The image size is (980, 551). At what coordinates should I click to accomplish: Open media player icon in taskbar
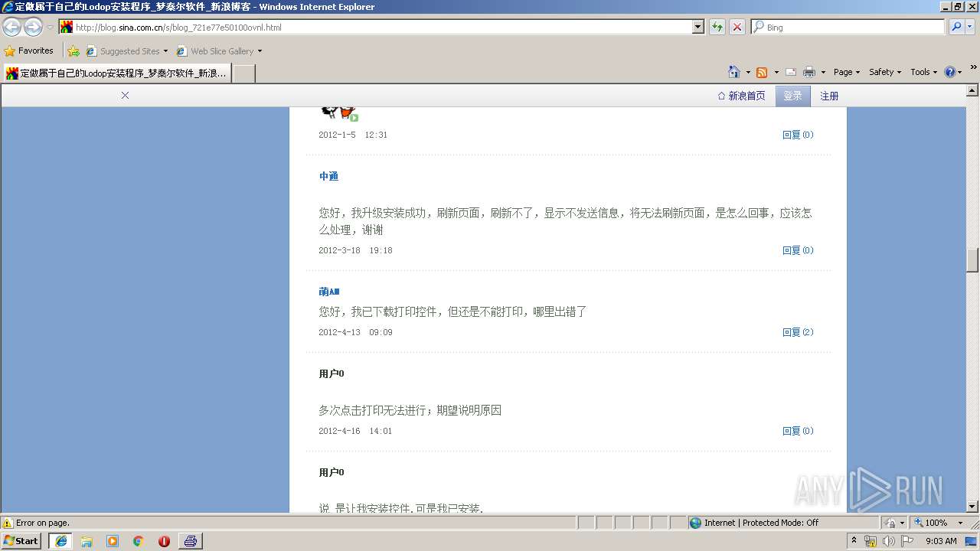[x=113, y=541]
